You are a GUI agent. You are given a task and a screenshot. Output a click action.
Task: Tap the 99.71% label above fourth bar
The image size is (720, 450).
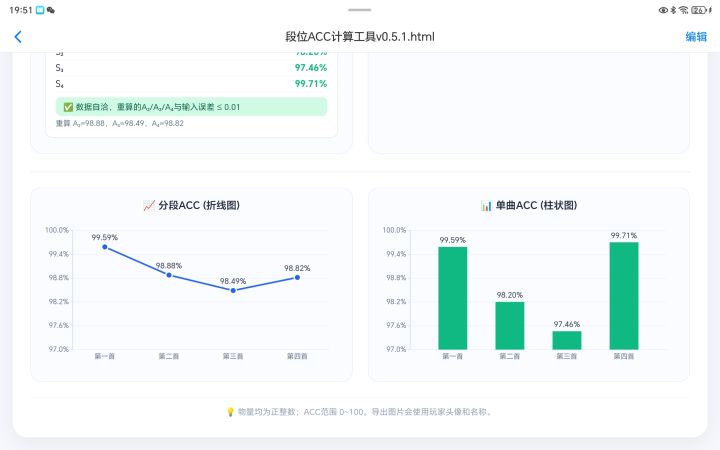pos(624,235)
